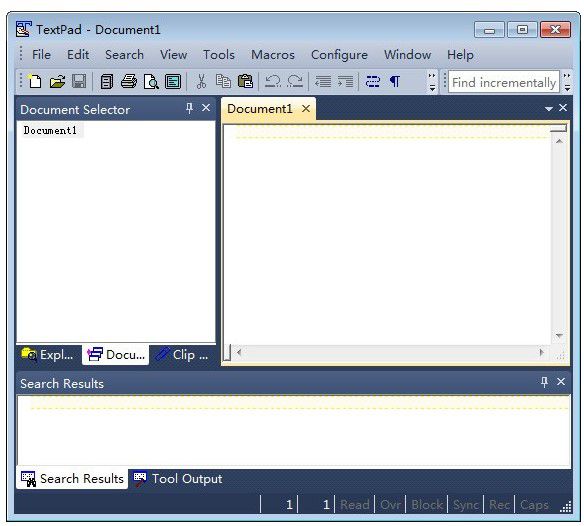Open the File menu
The height and width of the screenshot is (526, 584).
[41, 55]
